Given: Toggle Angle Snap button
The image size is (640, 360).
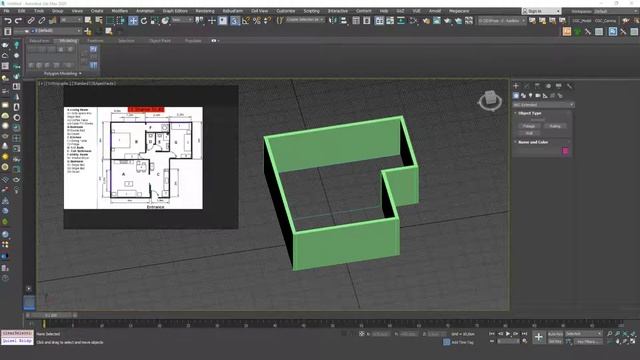Looking at the screenshot, I should [246, 20].
